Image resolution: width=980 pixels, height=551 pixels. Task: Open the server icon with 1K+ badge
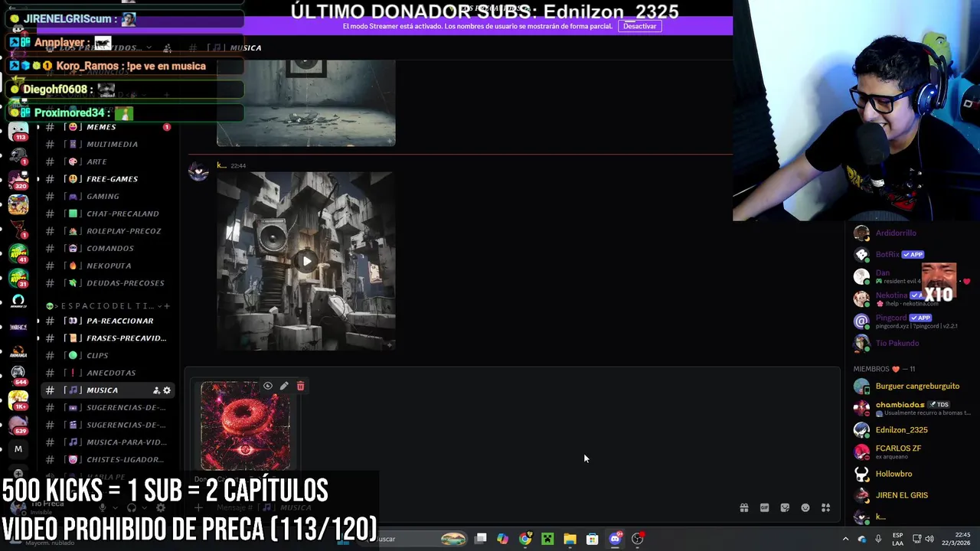(18, 399)
